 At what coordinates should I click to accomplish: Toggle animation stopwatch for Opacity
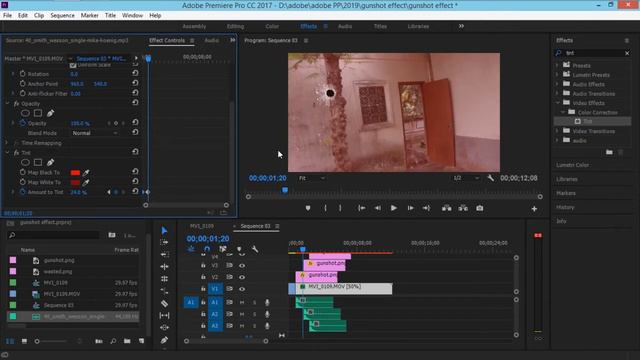[x=22, y=123]
